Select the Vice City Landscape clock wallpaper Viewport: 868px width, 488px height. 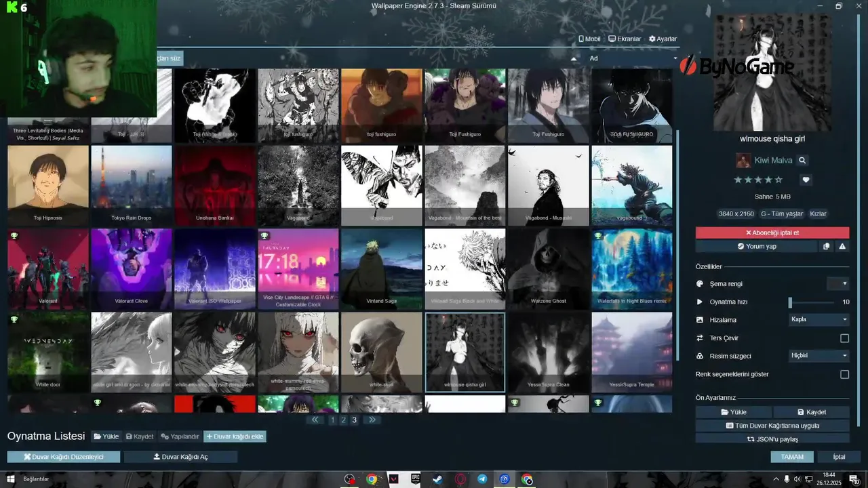298,268
